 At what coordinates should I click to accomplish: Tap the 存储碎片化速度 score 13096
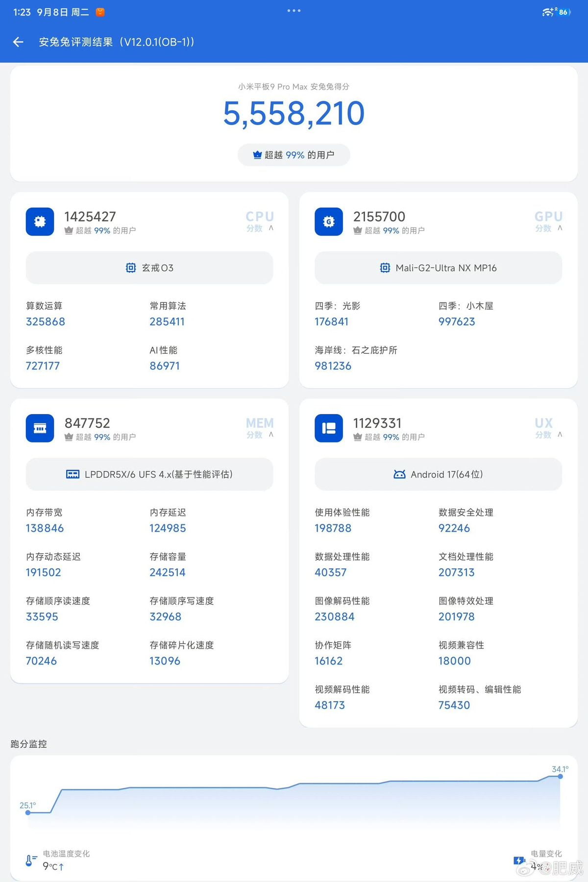click(x=165, y=661)
